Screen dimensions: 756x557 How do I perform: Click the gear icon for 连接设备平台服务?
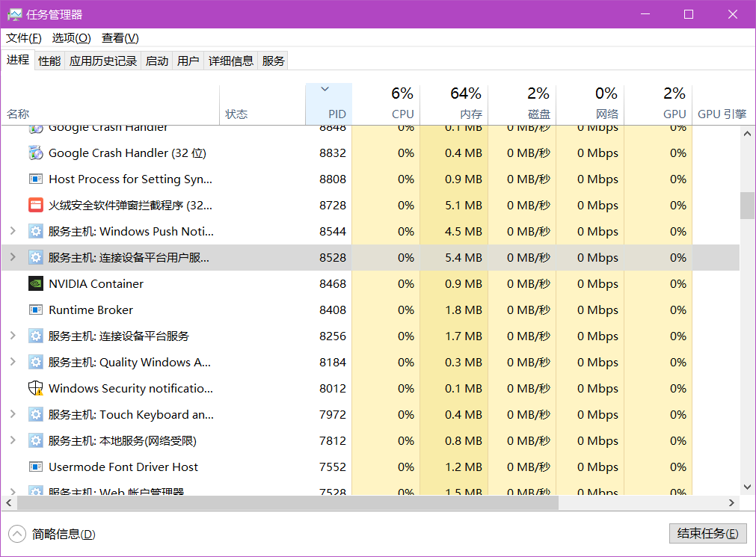pyautogui.click(x=36, y=336)
